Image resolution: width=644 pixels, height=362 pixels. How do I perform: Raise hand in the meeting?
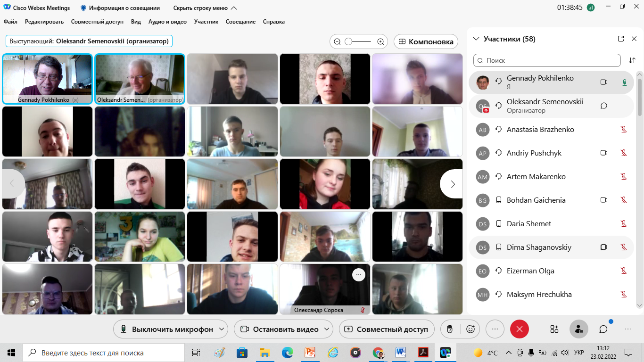tap(450, 329)
